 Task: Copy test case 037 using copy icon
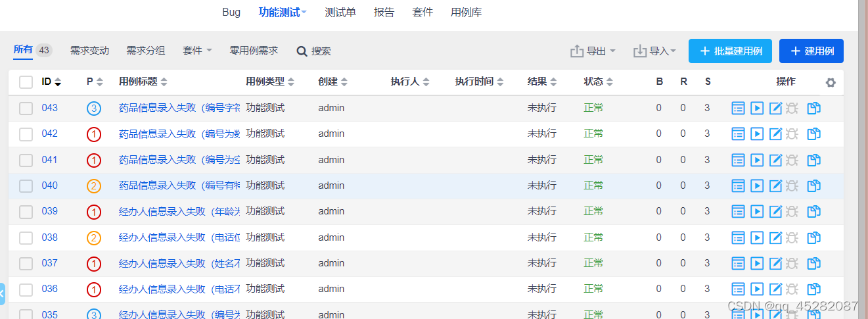click(814, 263)
